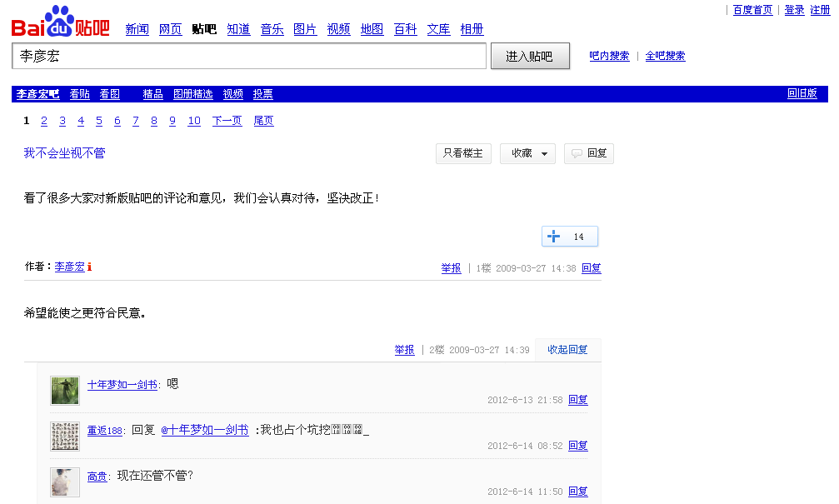The width and height of the screenshot is (839, 504).
Task: Reply to comment dated 2012-6-14 11:50
Action: [578, 492]
